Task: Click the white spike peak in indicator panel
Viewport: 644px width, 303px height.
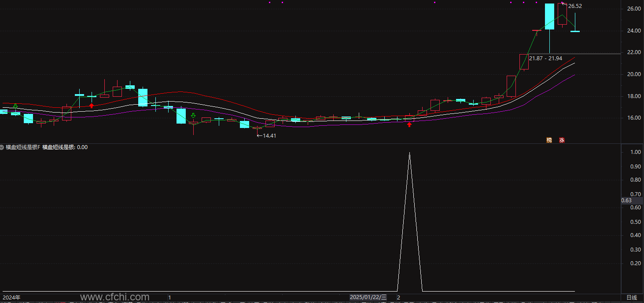Action: point(410,153)
